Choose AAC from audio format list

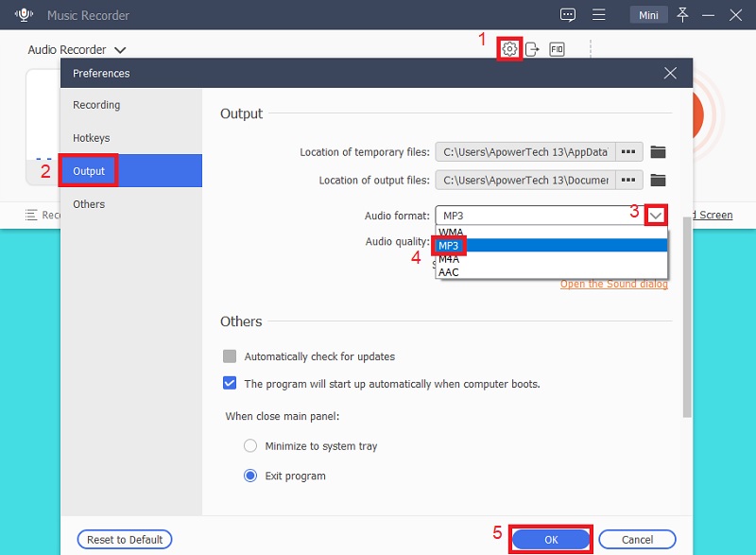[551, 272]
